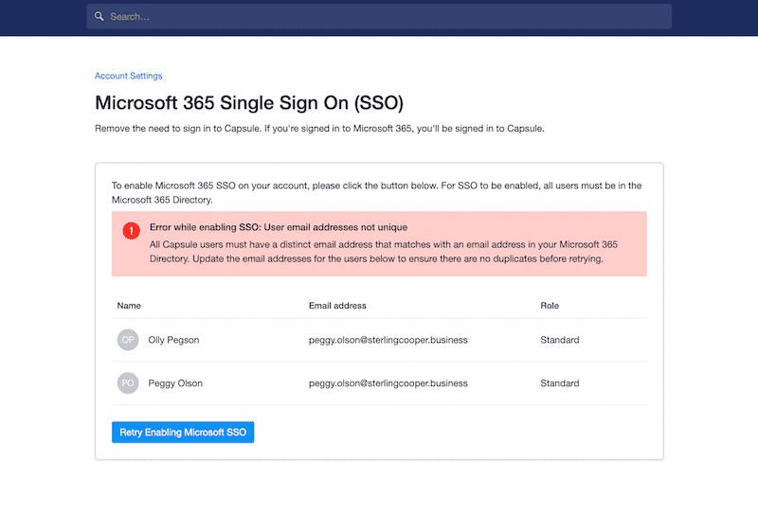The image size is (758, 532).
Task: Click Olly Pegson's email address
Action: [x=388, y=340]
